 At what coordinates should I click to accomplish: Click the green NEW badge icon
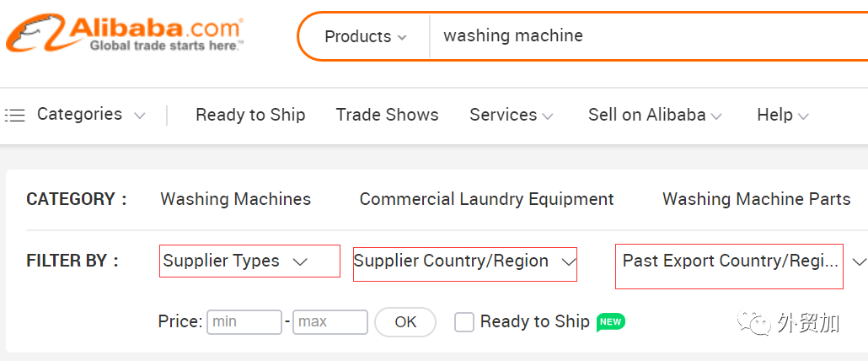click(x=610, y=321)
